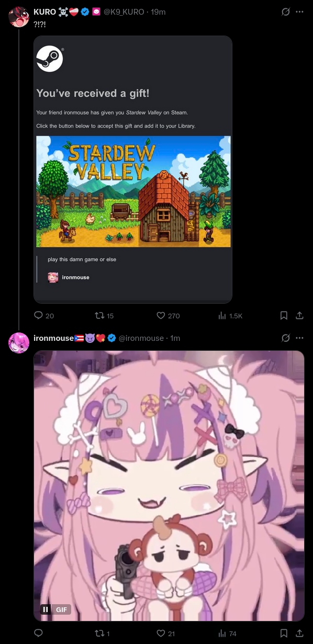The width and height of the screenshot is (313, 644).
Task: Open @K9_KURO handle link
Action: click(126, 12)
